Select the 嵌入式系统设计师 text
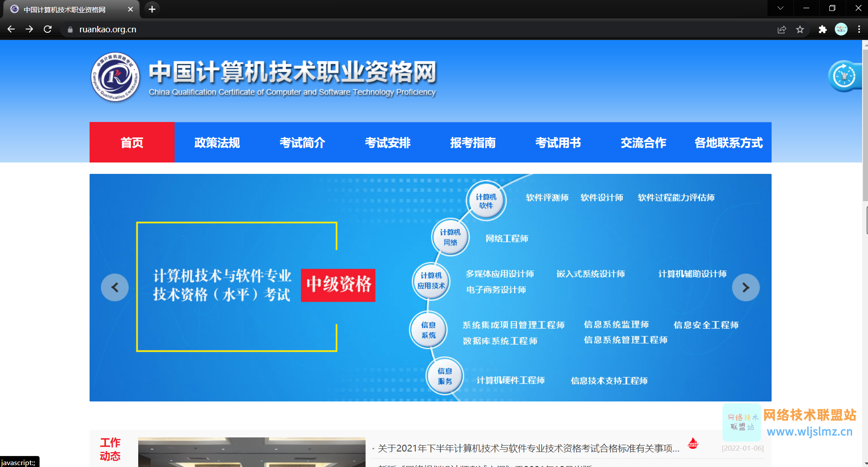Screen dimensions: 868x467 coord(591,274)
